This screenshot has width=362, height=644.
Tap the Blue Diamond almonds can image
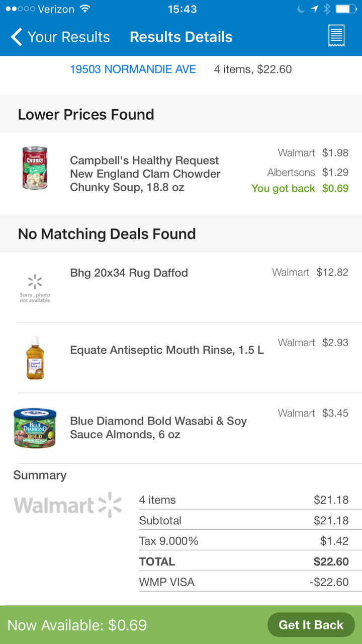coord(35,428)
